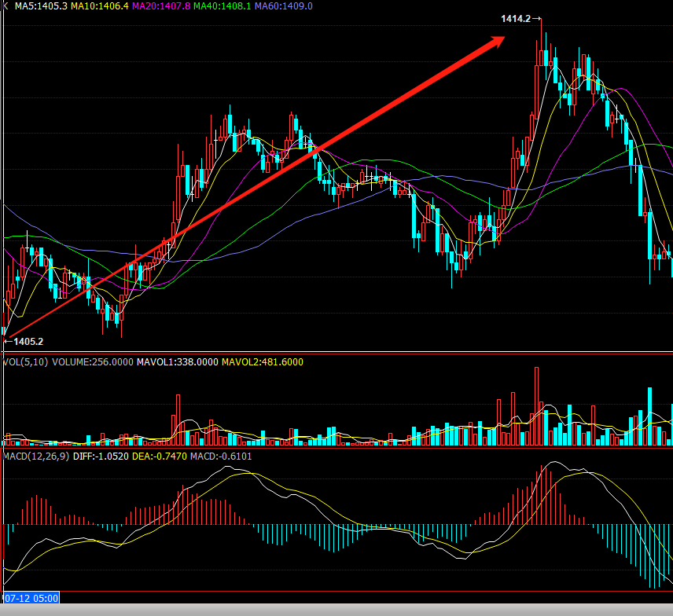Click the 07-12 05:00 date marker
Viewport: 673px width, 616px height.
point(31,598)
